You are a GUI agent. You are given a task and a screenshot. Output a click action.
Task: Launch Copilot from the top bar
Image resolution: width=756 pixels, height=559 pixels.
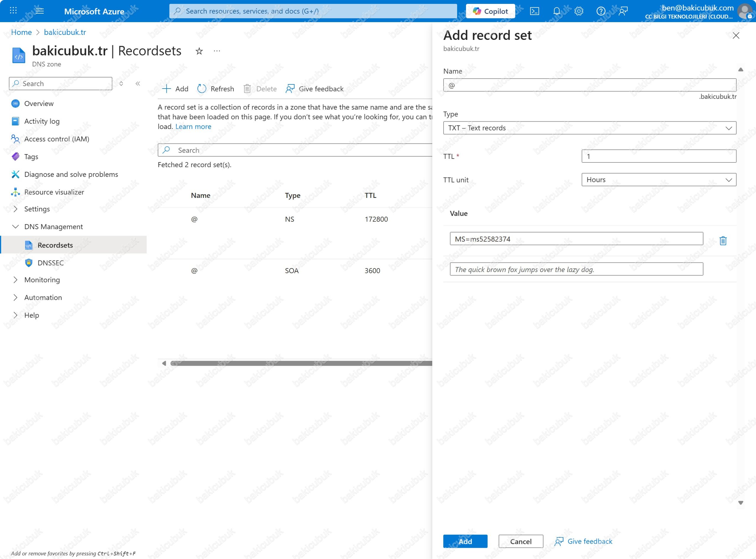[x=490, y=11]
